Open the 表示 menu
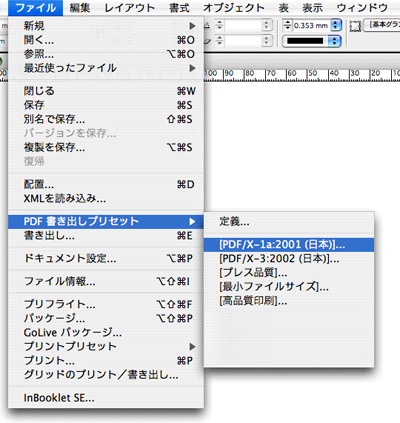The width and height of the screenshot is (400, 423). click(312, 8)
